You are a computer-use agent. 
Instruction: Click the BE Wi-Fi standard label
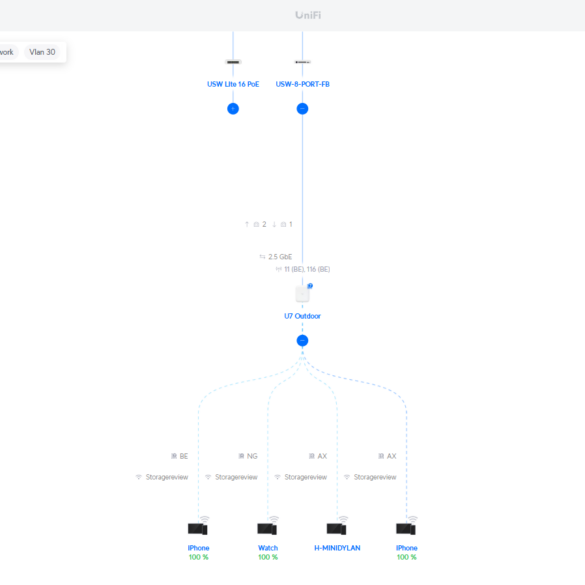[x=179, y=456]
